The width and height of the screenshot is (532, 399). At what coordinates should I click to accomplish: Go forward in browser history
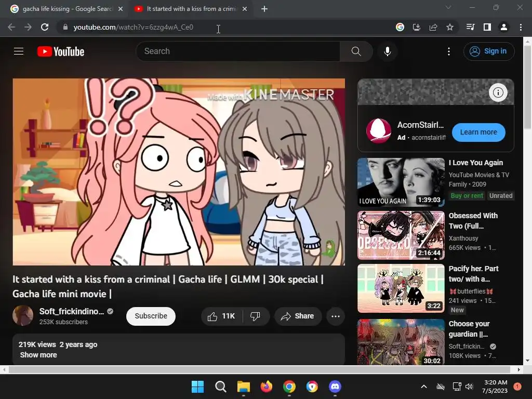[28, 27]
